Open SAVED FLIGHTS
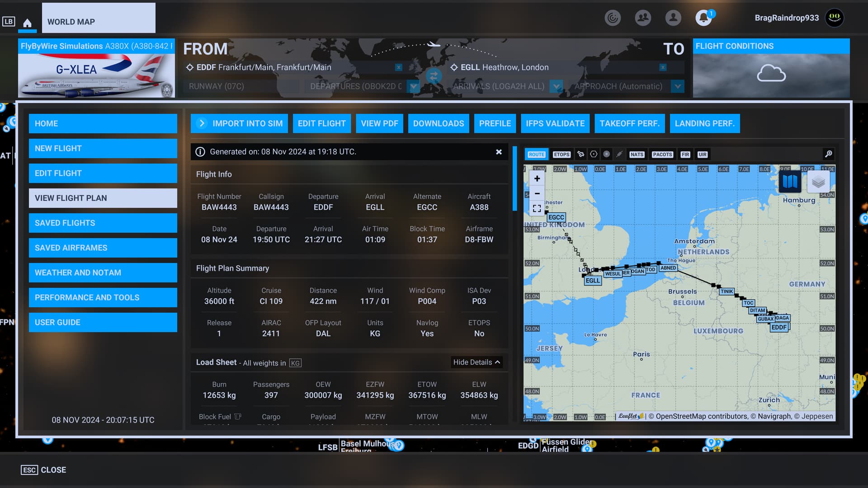 tap(103, 223)
